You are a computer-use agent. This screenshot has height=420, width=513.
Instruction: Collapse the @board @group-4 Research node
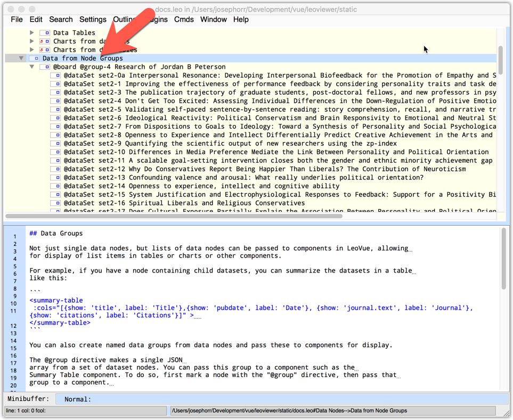[x=31, y=67]
